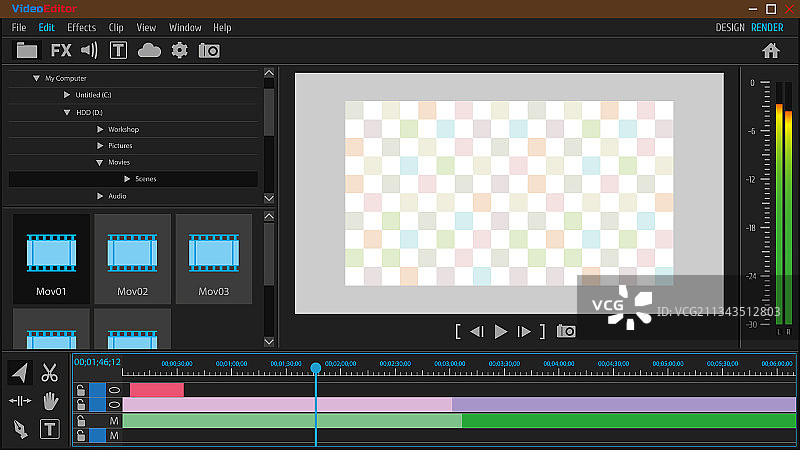Viewport: 800px width, 450px height.
Task: Select the scissors cut tool
Action: point(50,373)
